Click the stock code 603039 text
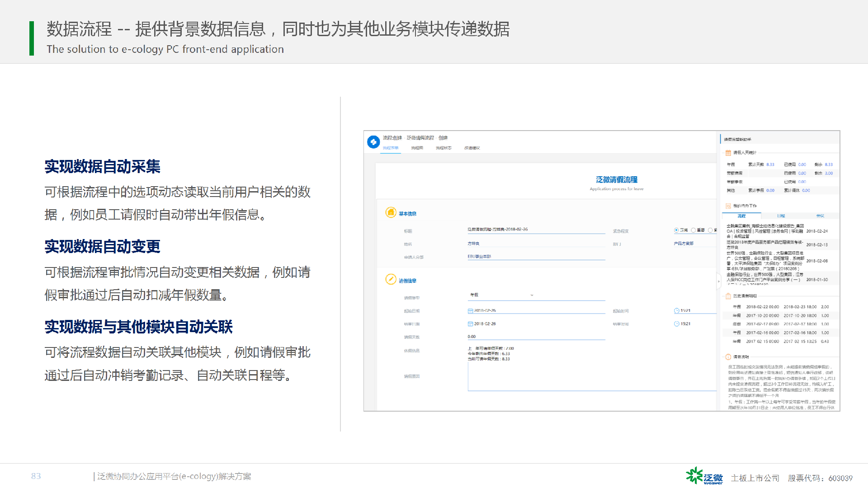This screenshot has height=488, width=868. coord(840,478)
